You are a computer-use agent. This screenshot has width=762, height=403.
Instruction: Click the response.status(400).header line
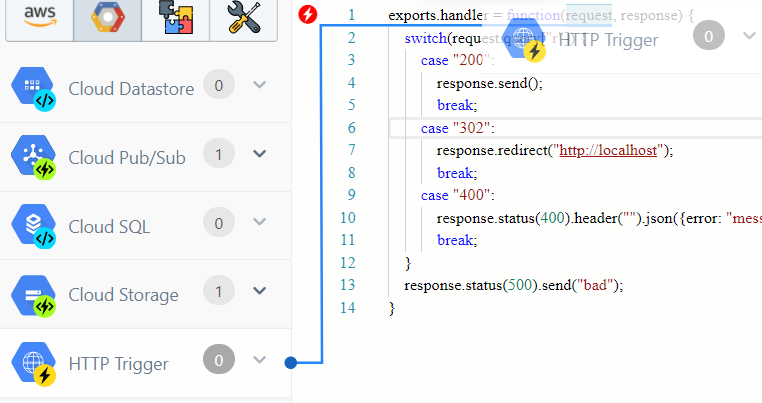599,218
